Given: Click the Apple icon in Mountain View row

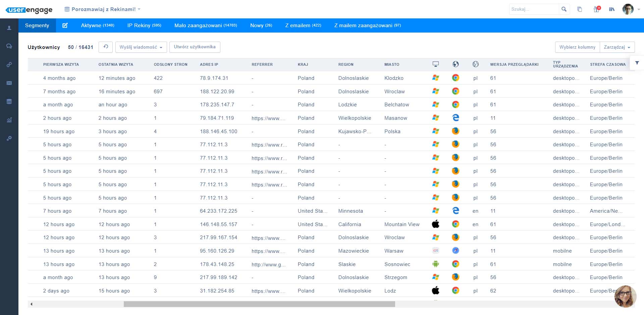Looking at the screenshot, I should coord(436,224).
